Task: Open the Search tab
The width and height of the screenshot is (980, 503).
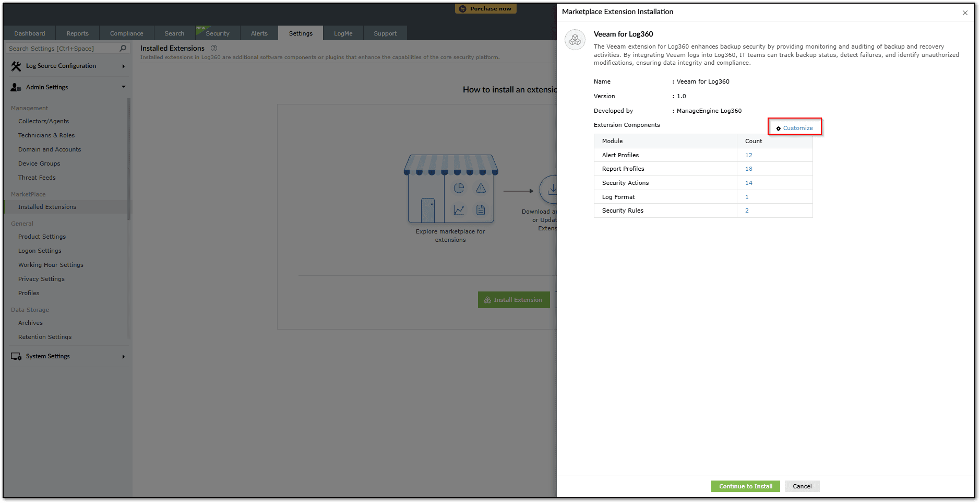Action: pyautogui.click(x=174, y=33)
